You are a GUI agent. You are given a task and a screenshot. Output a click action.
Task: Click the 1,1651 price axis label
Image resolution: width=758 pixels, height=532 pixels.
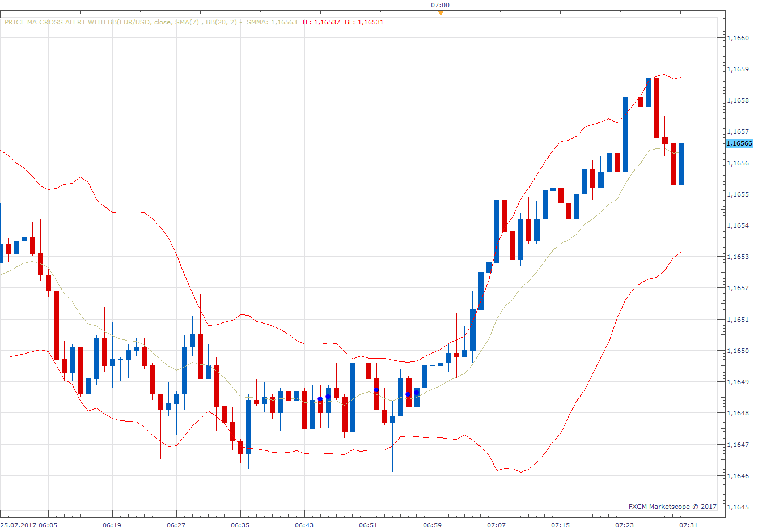[x=738, y=320]
